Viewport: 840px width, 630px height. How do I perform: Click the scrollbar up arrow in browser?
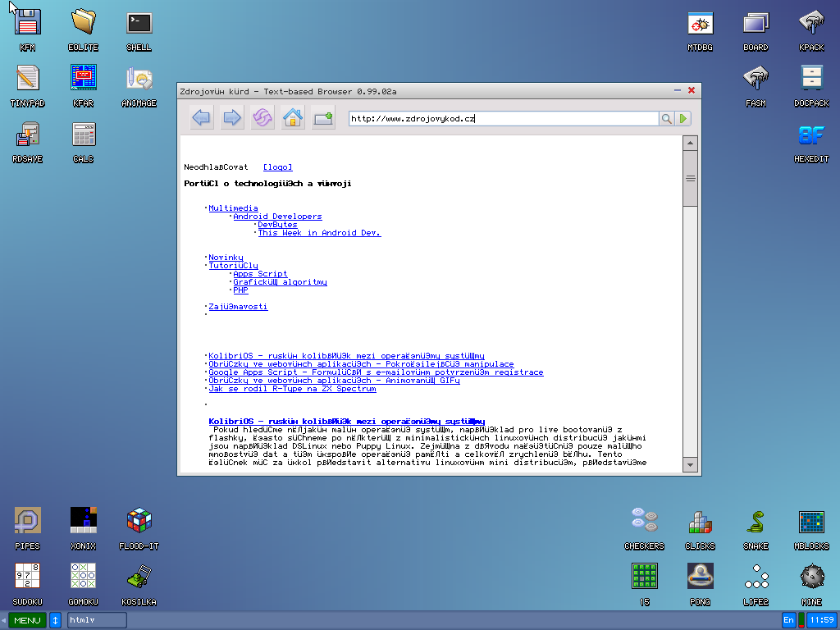[690, 143]
